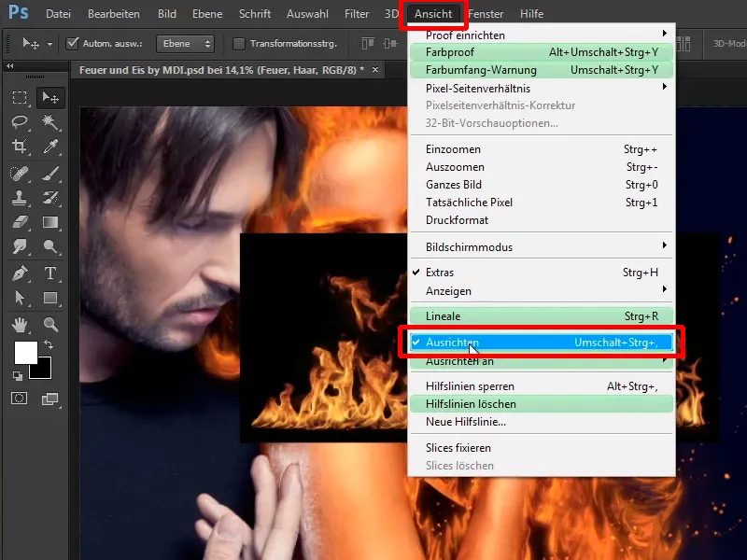Image resolution: width=747 pixels, height=560 pixels.
Task: Select the Dodge tool
Action: click(x=50, y=246)
